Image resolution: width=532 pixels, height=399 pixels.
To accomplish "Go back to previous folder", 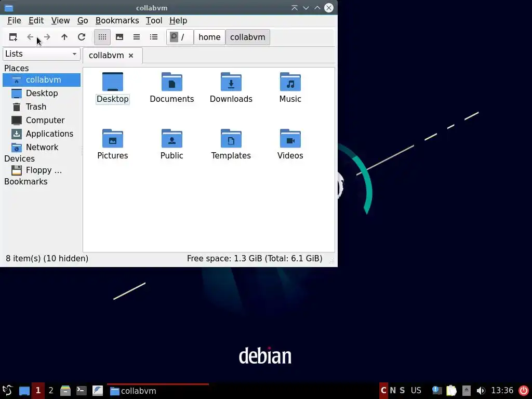I will [30, 37].
